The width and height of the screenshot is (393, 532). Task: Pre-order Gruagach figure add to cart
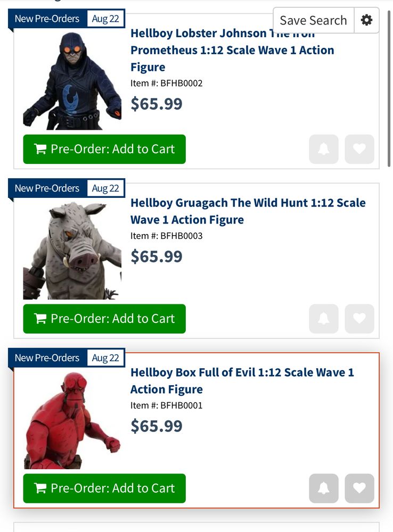point(104,319)
